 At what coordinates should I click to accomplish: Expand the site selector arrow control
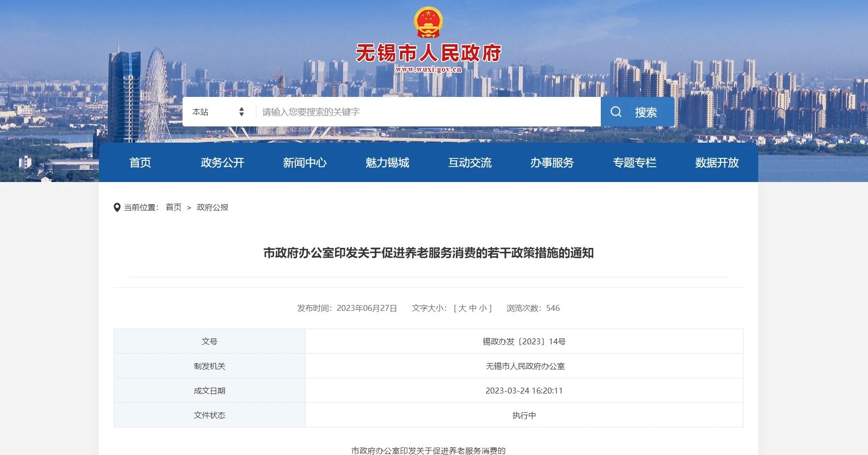242,112
